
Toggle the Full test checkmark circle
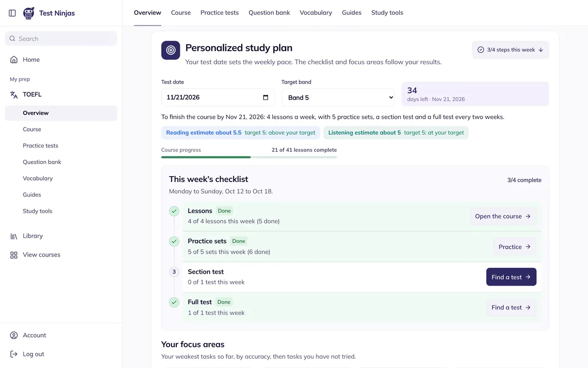pos(174,302)
